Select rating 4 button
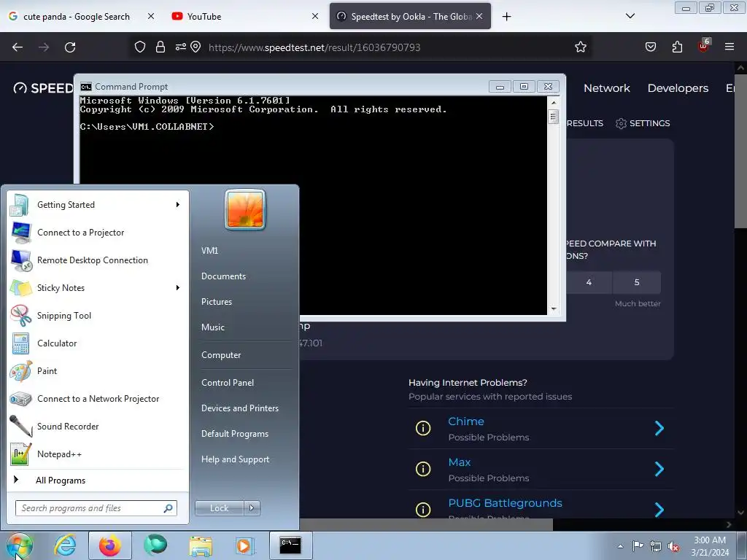The width and height of the screenshot is (747, 560). [x=589, y=282]
